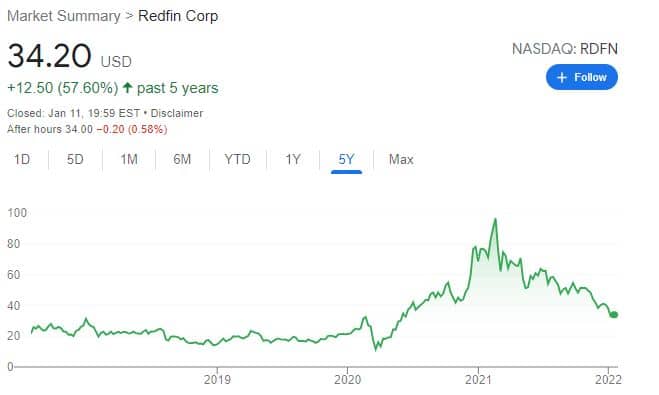Open the Market Summary breadcrumb link
The height and width of the screenshot is (395, 659).
(64, 16)
